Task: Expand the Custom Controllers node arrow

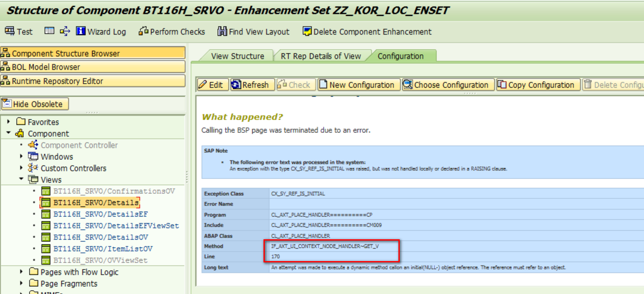Action: click(21, 168)
